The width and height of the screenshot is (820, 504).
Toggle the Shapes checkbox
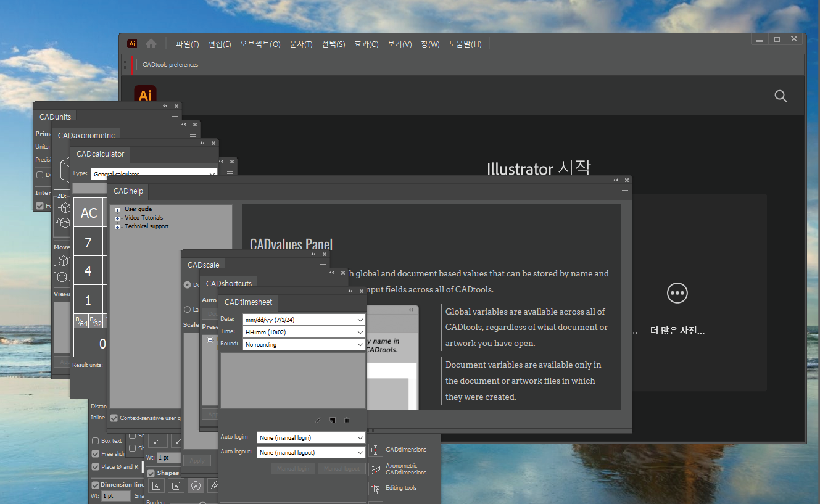(151, 473)
